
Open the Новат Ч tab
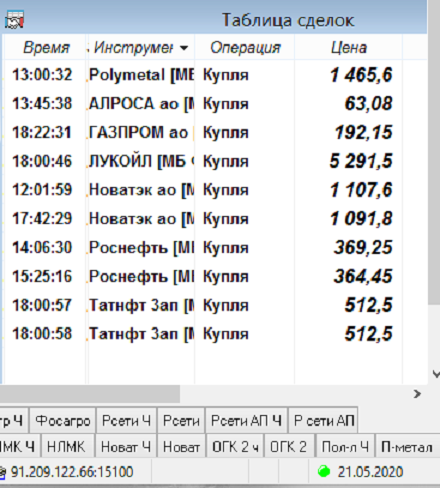pyautogui.click(x=126, y=447)
